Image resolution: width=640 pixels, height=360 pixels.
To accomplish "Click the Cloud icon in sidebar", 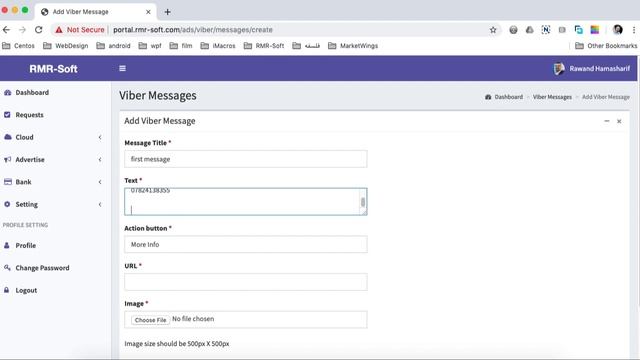I will [7, 137].
